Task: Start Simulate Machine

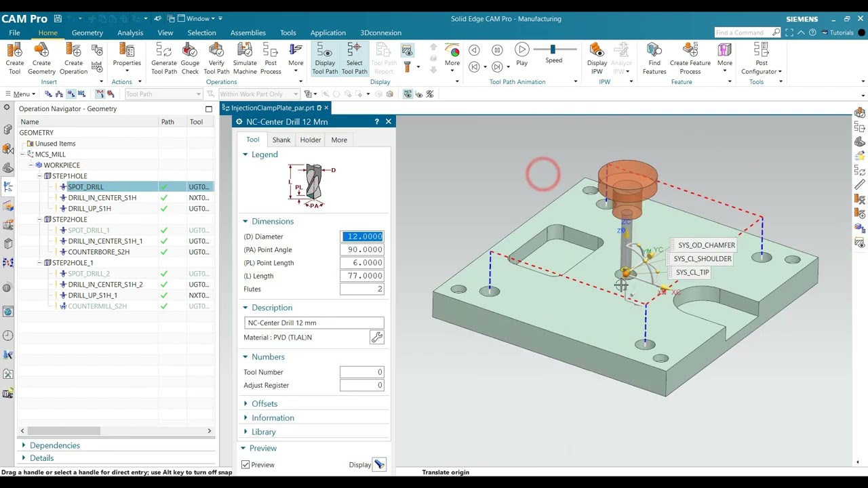Action: tap(245, 58)
